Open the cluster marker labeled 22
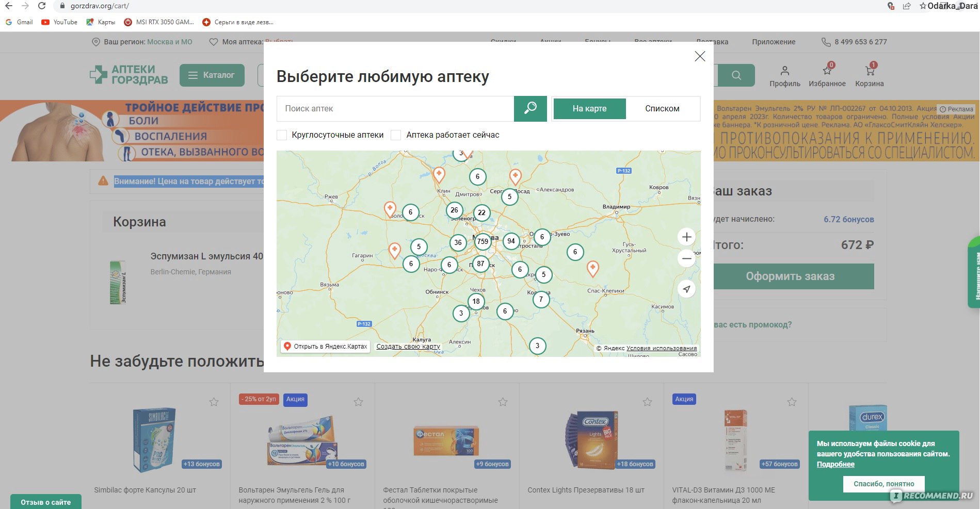980x509 pixels. pyautogui.click(x=481, y=212)
